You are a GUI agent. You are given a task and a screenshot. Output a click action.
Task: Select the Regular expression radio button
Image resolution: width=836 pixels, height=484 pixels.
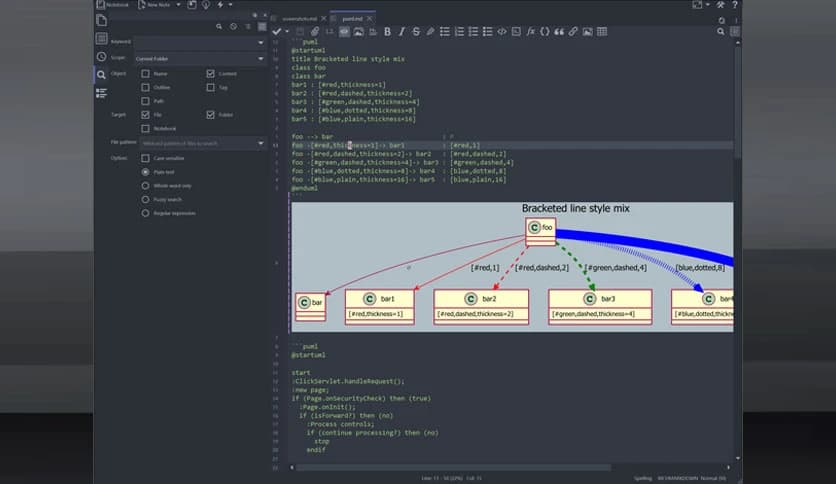point(145,213)
